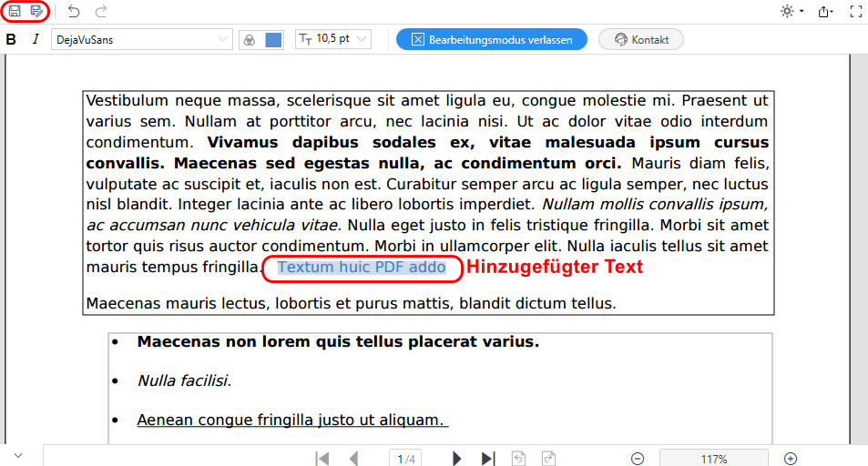The width and height of the screenshot is (868, 466).
Task: Click the bullet Nulla facilisi.
Action: (184, 380)
